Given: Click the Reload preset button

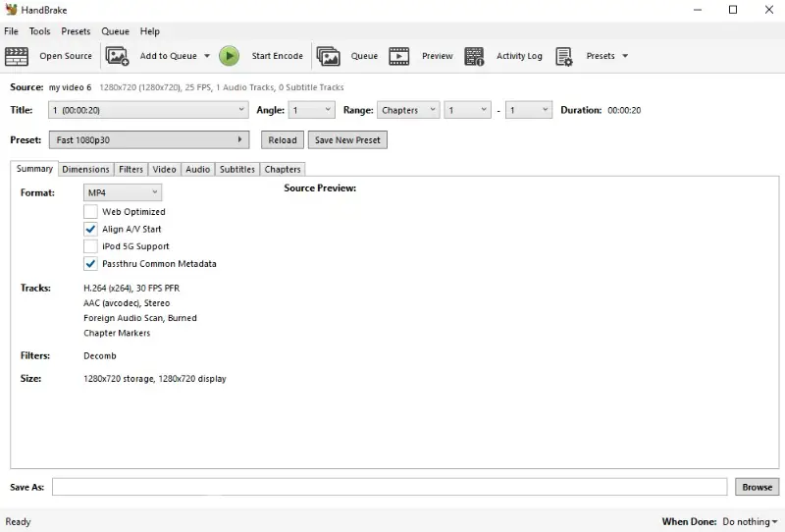Looking at the screenshot, I should tap(283, 139).
